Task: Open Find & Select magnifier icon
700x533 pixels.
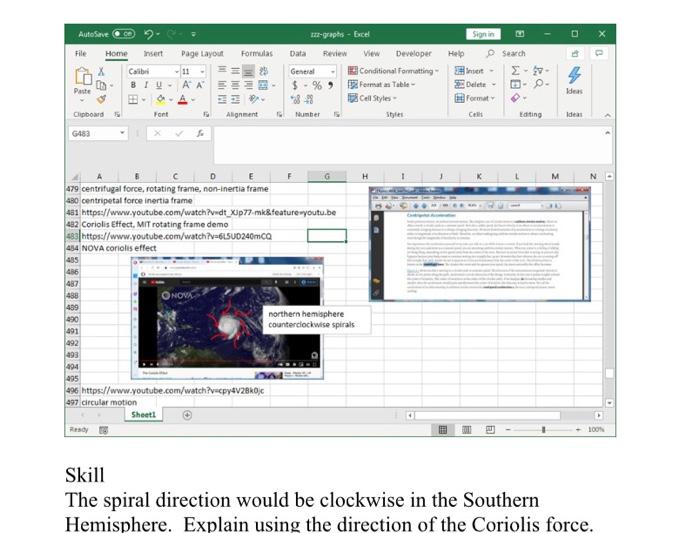Action: pyautogui.click(x=539, y=84)
